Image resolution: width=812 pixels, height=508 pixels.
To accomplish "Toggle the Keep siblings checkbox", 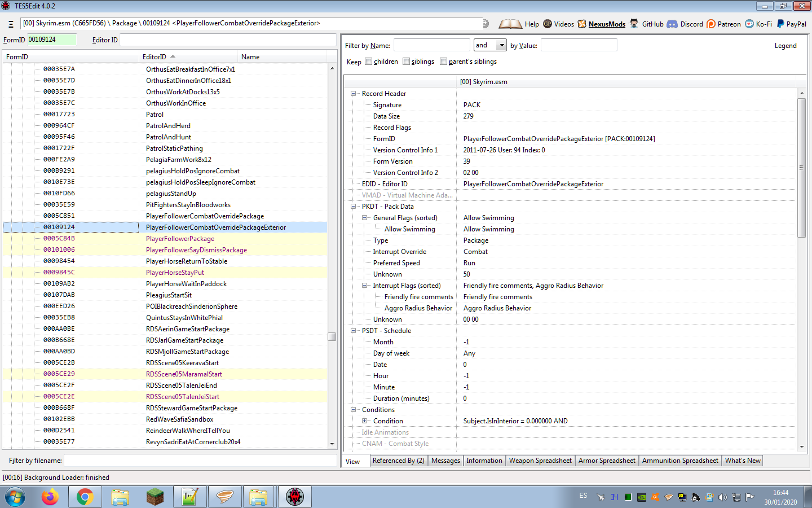I will tap(406, 62).
